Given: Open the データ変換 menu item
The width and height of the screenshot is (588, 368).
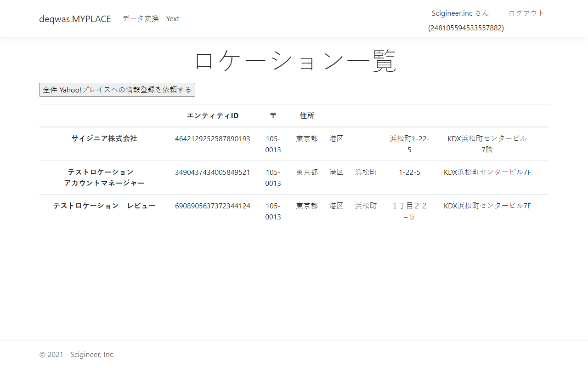Looking at the screenshot, I should [x=141, y=18].
